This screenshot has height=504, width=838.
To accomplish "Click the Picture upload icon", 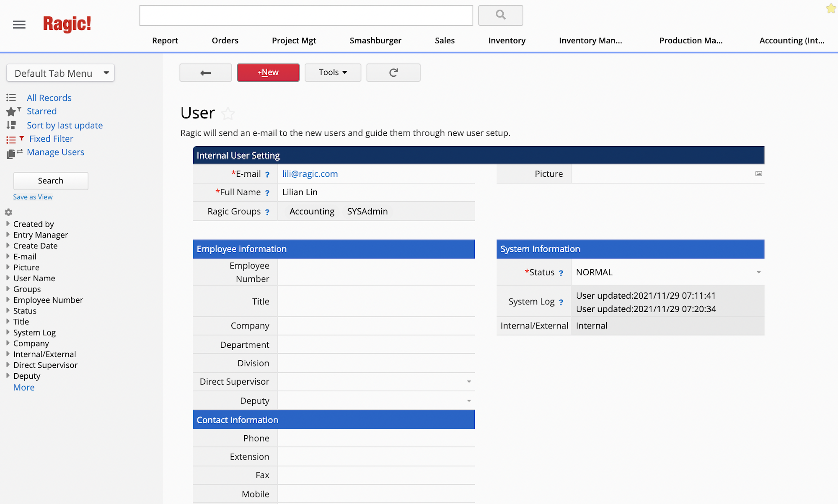I will pyautogui.click(x=759, y=173).
